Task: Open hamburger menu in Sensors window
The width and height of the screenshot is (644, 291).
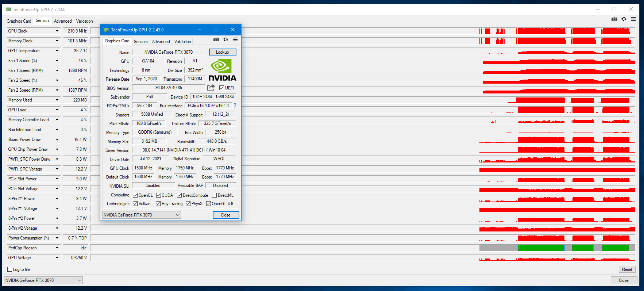Action: 633,19
